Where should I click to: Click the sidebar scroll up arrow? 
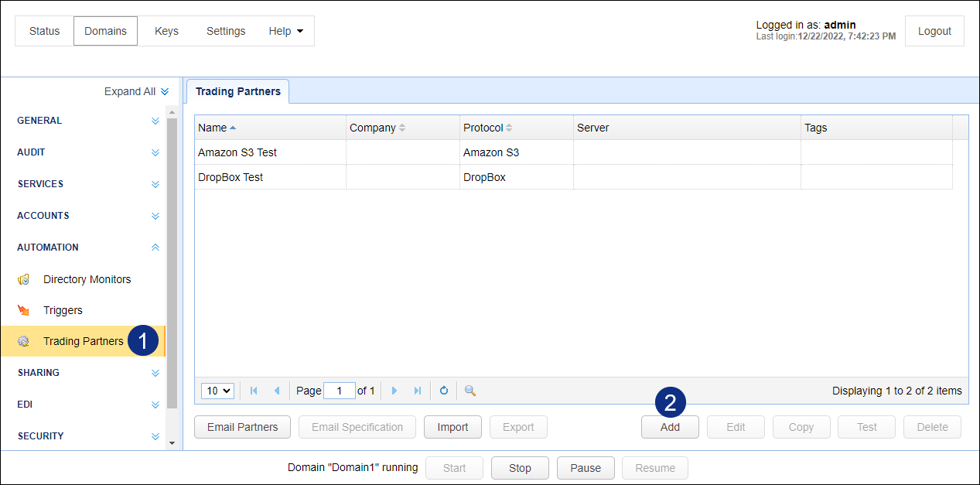[172, 112]
